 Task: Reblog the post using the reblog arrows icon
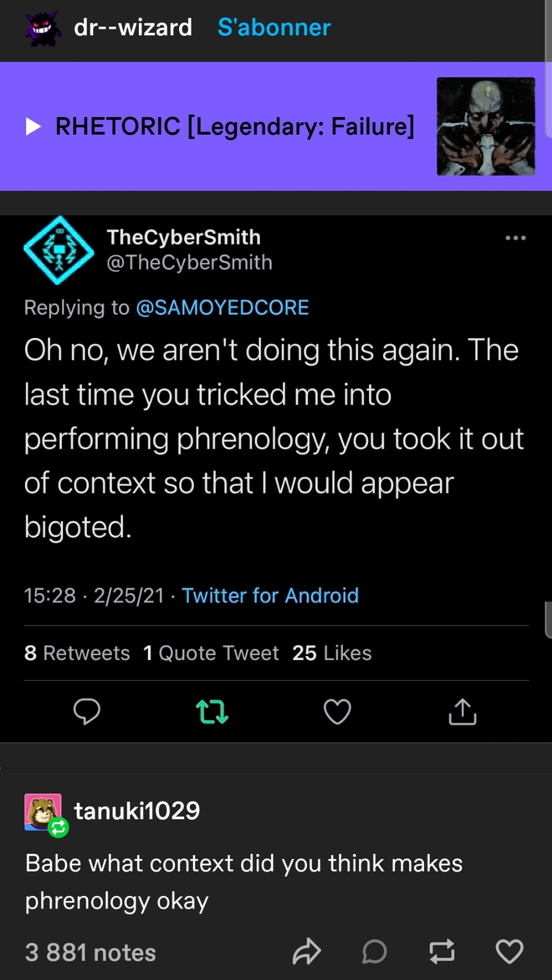coord(442,952)
